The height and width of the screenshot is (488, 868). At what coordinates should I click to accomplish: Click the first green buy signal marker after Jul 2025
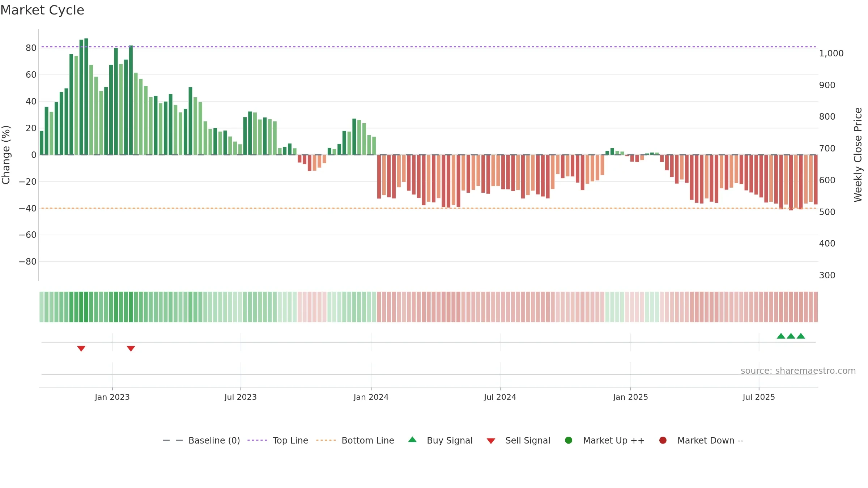(x=781, y=336)
